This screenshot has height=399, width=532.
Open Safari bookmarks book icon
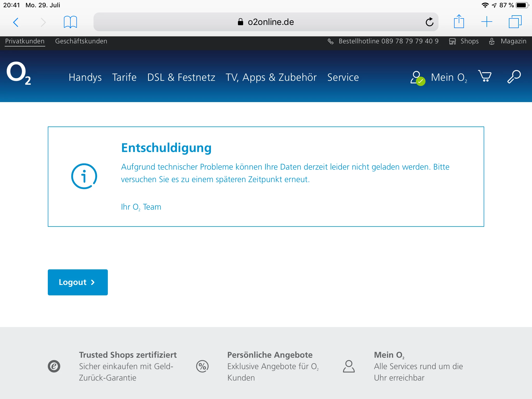pos(70,22)
